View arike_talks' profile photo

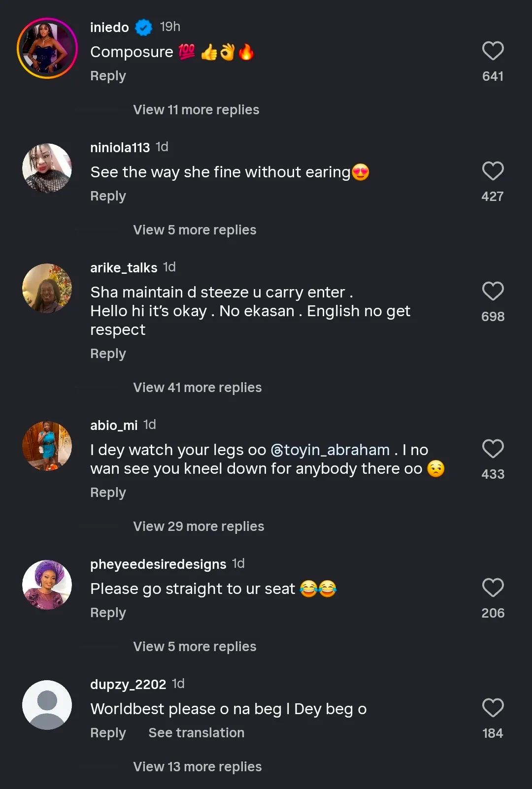[x=47, y=288]
